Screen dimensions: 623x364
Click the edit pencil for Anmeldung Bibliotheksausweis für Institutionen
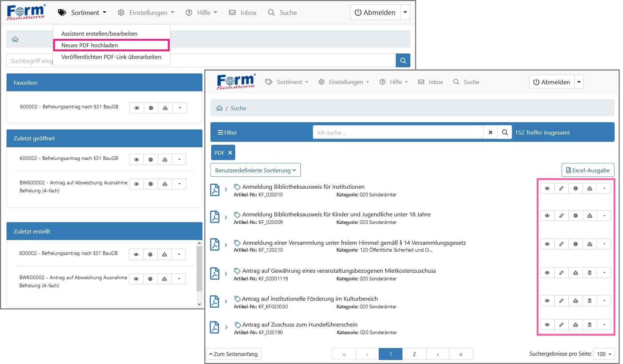(x=561, y=188)
